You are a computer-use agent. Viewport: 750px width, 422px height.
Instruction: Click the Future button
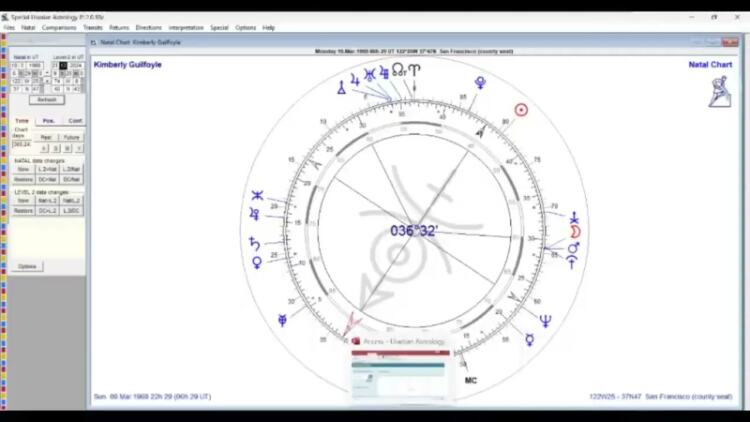[71, 137]
